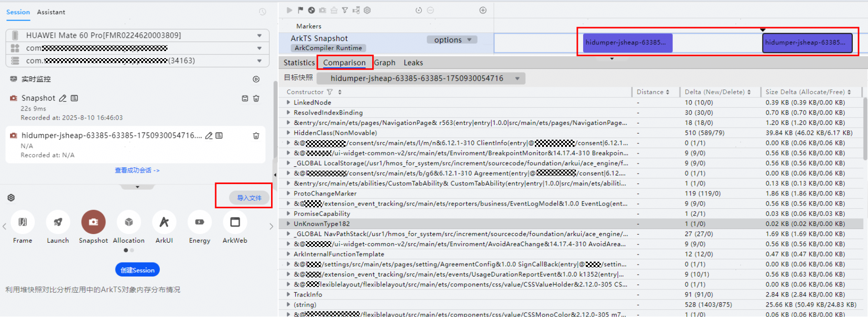Image resolution: width=868 pixels, height=317 pixels.
Task: Open the ArkTS Snapshot options dropdown
Action: [452, 40]
